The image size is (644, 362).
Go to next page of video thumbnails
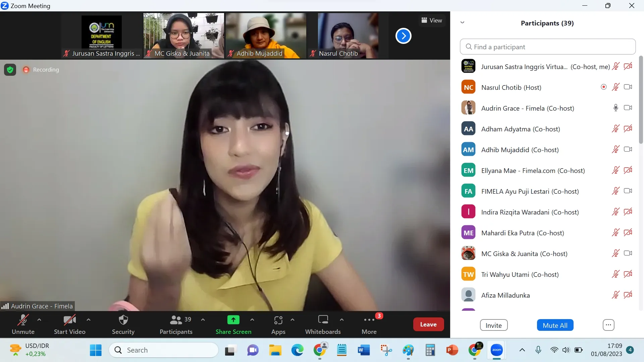click(403, 36)
